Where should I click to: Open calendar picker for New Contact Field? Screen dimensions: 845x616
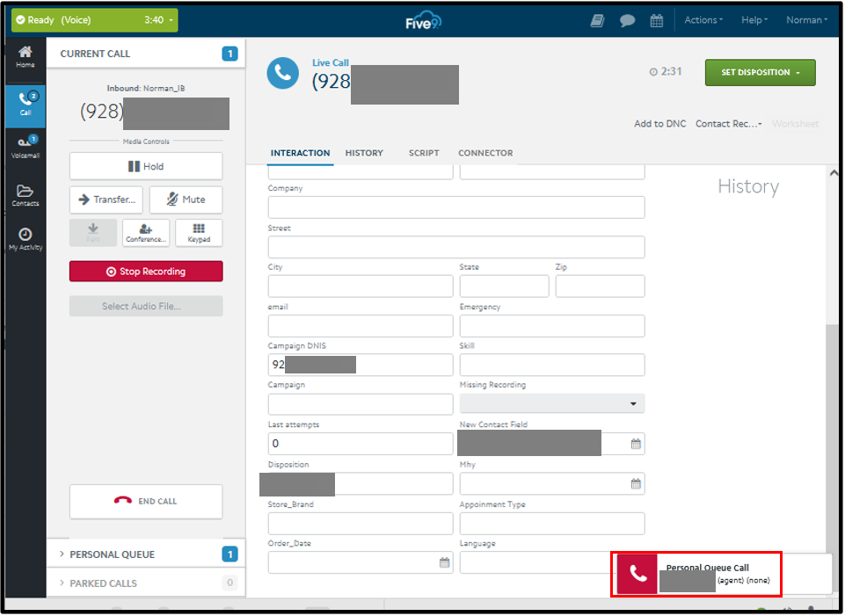(636, 444)
